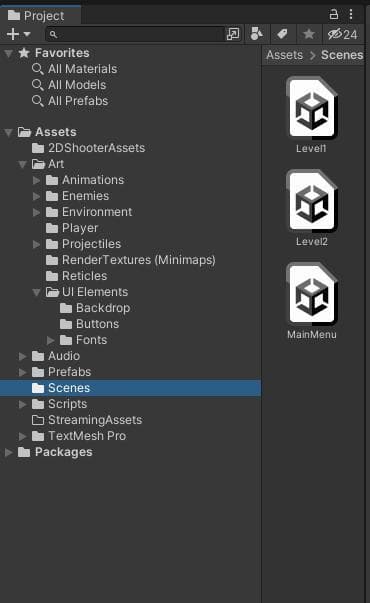The height and width of the screenshot is (603, 370).
Task: Select the Prefabs folder
Action: [x=70, y=372]
